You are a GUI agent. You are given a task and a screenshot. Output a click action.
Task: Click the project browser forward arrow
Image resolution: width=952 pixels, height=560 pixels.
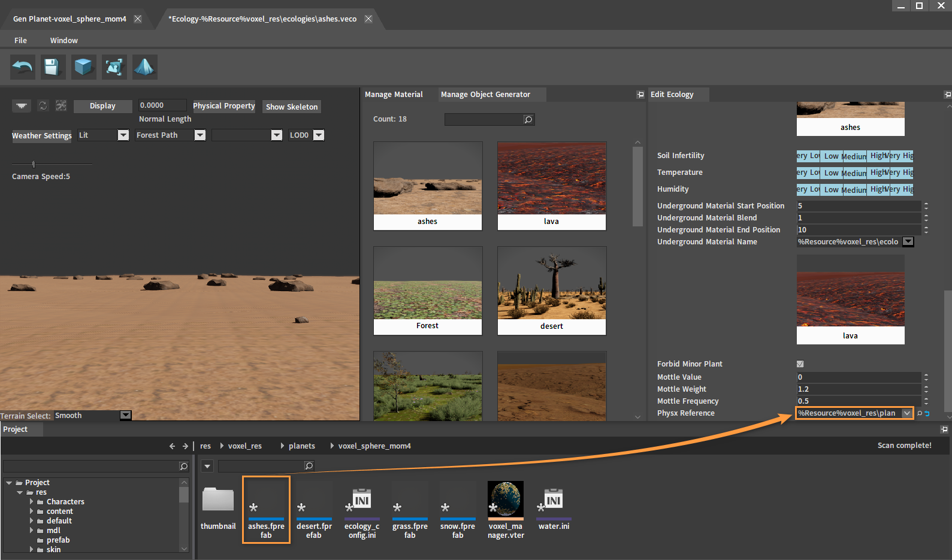click(185, 446)
